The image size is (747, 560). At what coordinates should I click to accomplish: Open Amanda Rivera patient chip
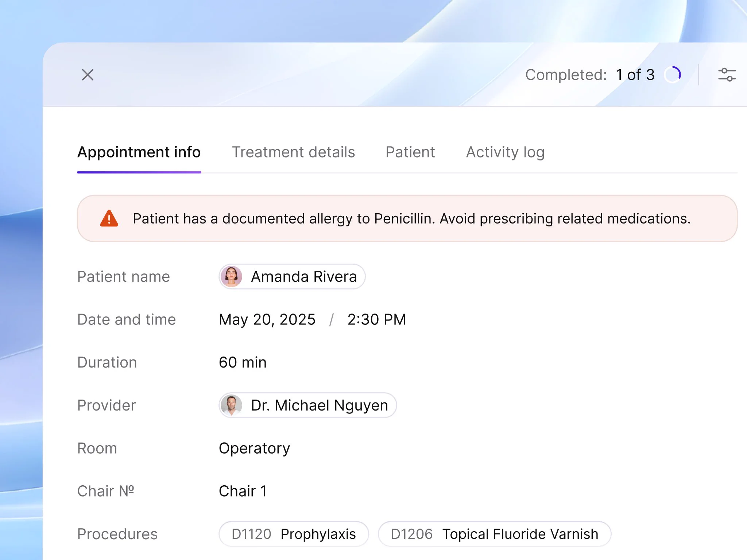[x=292, y=276]
